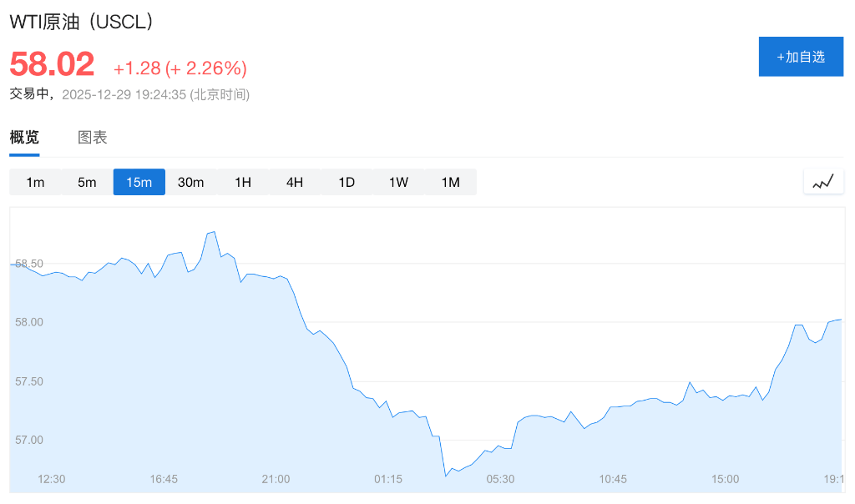Image resolution: width=855 pixels, height=504 pixels.
Task: Switch to the 概览 overview tab
Action: pos(24,138)
